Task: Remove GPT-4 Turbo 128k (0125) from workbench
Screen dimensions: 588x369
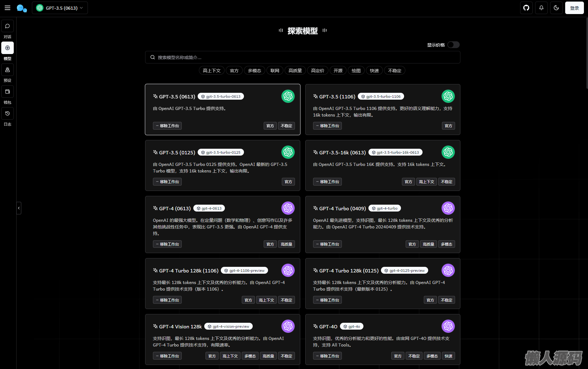Action: [327, 300]
